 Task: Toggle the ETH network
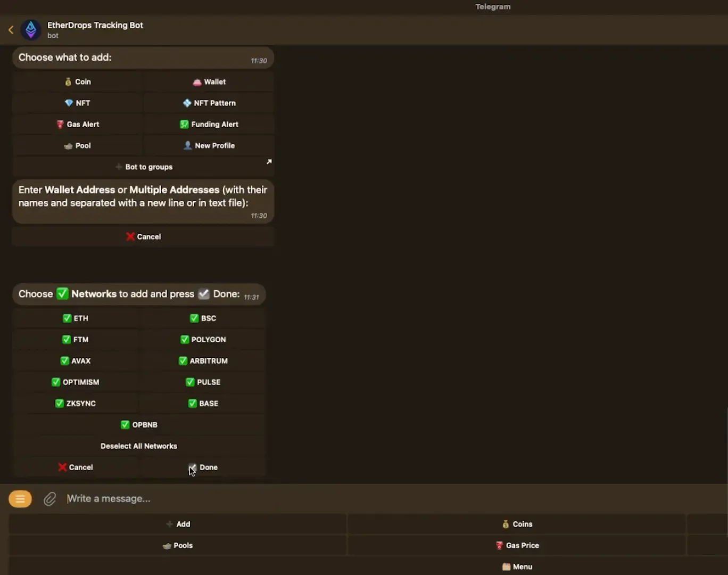[x=76, y=318]
